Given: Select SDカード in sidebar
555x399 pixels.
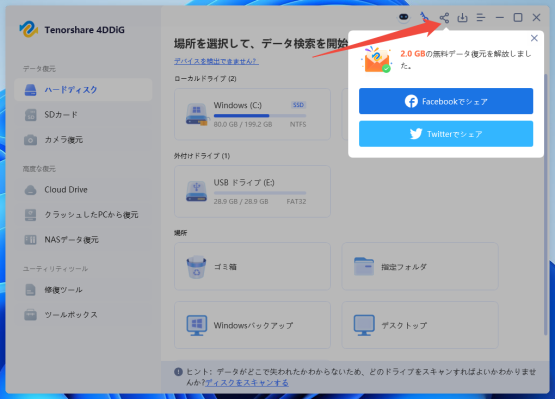Looking at the screenshot, I should (x=83, y=115).
